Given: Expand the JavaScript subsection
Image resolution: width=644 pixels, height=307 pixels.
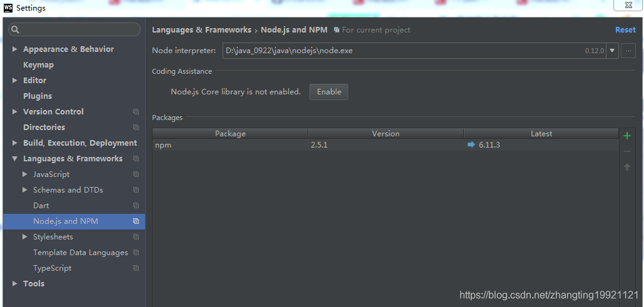Looking at the screenshot, I should (x=24, y=174).
